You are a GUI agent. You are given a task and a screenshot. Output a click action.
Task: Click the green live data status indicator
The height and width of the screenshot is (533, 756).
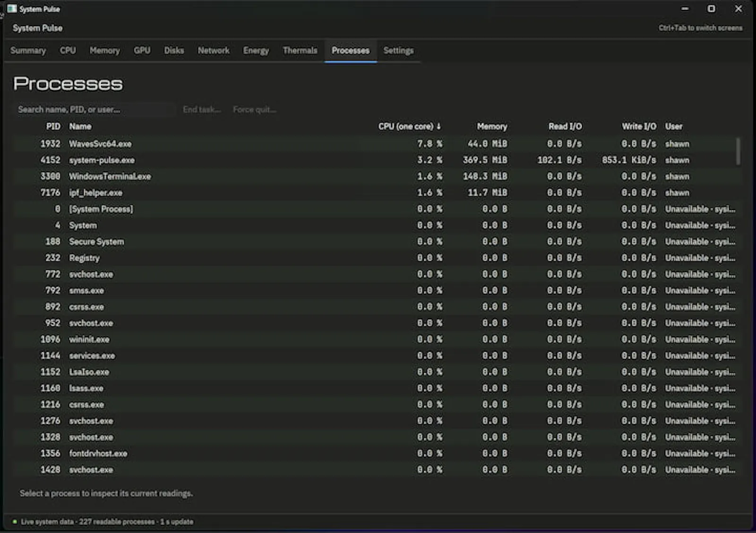point(15,522)
